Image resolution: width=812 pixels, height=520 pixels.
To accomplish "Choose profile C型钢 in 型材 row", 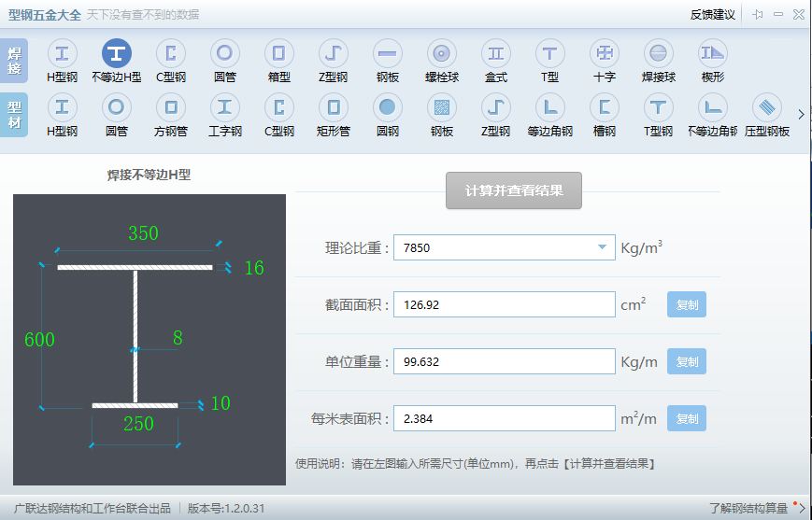I will (x=278, y=107).
